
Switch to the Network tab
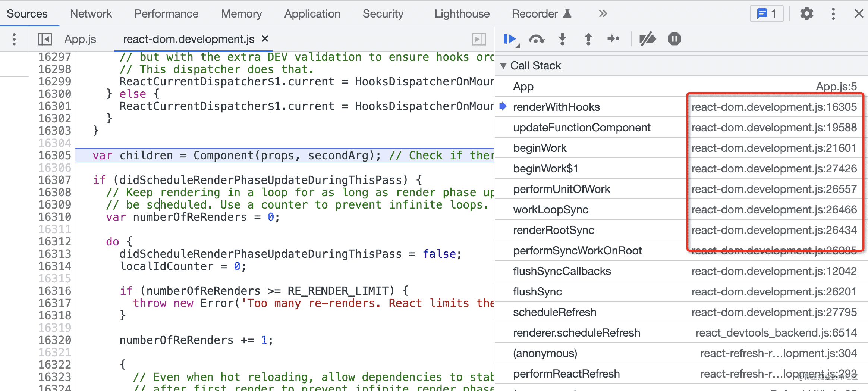(91, 14)
